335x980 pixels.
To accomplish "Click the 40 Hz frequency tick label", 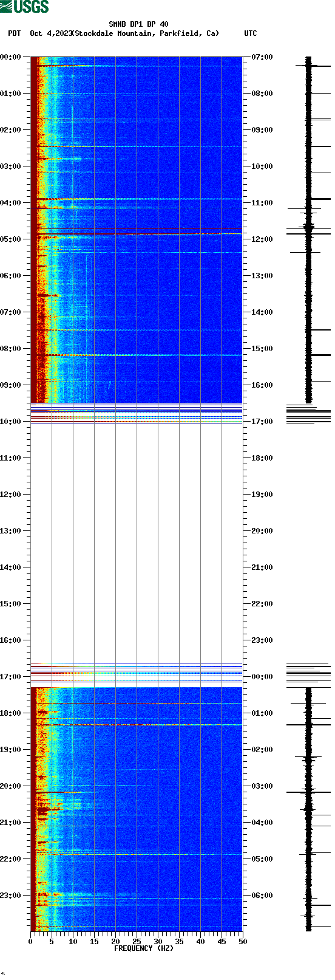I will [200, 942].
